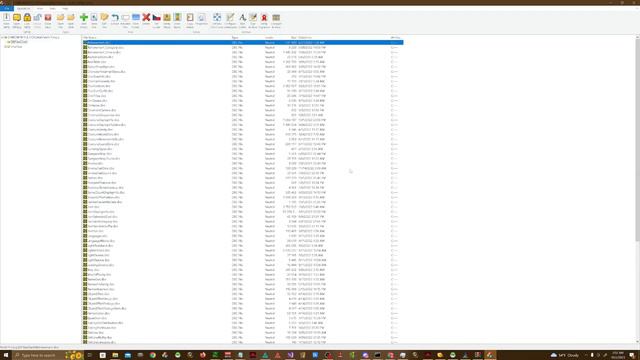Open the Windows Start button
640x360 pixels.
[x=6, y=356]
